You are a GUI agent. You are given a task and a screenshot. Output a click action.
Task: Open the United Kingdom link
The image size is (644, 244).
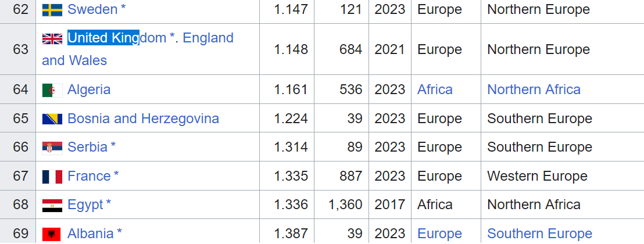click(117, 38)
